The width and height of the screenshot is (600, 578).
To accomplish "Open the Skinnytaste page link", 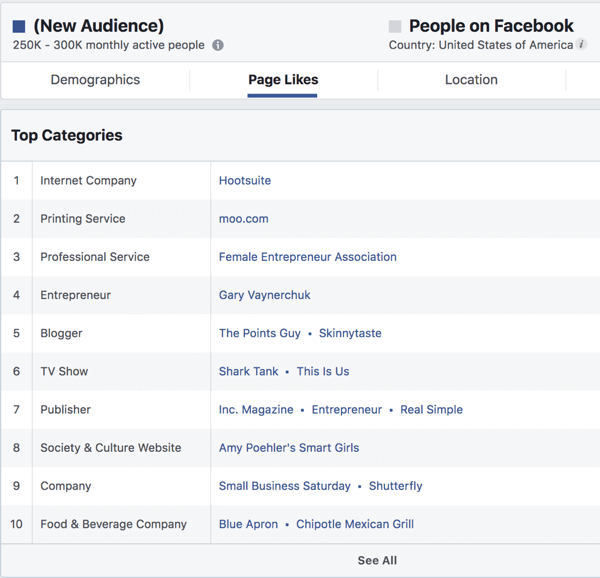I will [350, 333].
